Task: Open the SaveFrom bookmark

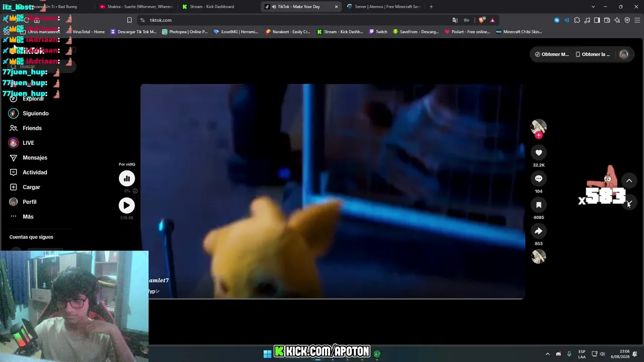Action: (x=416, y=32)
